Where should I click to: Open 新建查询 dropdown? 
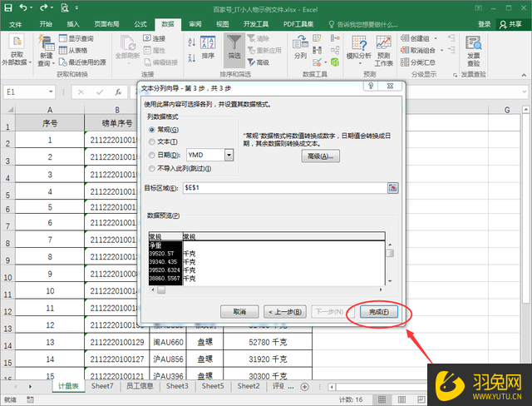47,51
